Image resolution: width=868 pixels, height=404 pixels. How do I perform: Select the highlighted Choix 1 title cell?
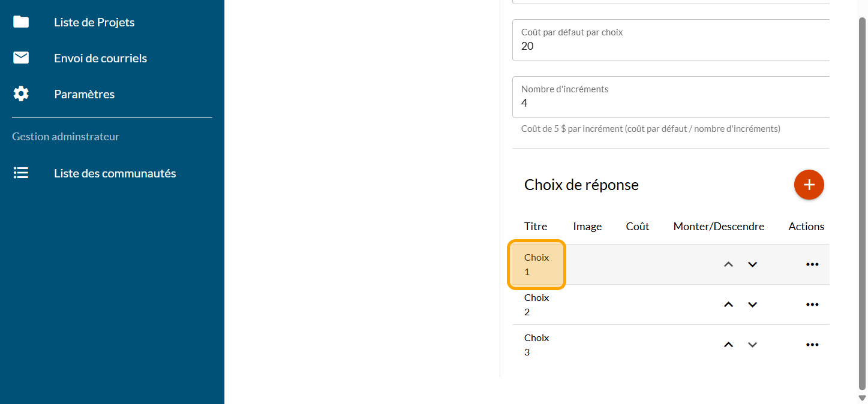[536, 264]
